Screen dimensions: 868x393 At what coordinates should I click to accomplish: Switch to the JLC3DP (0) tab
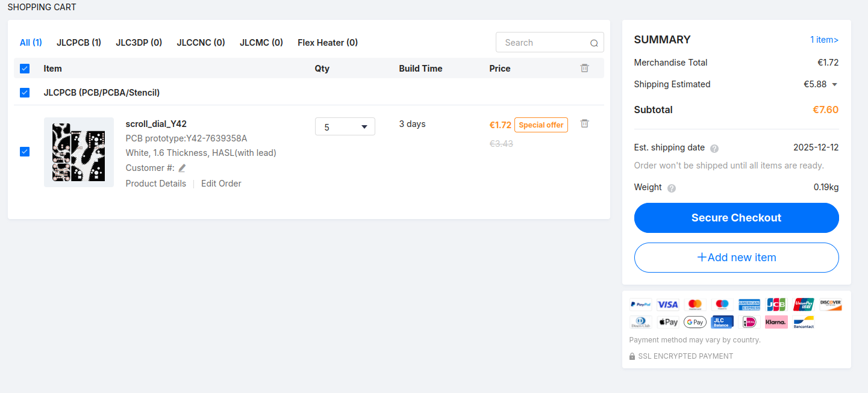coord(139,43)
